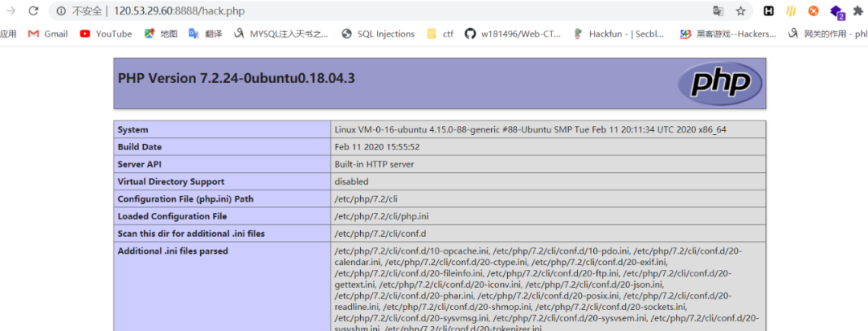Open the 翻译 translate bookmark

coord(206,34)
